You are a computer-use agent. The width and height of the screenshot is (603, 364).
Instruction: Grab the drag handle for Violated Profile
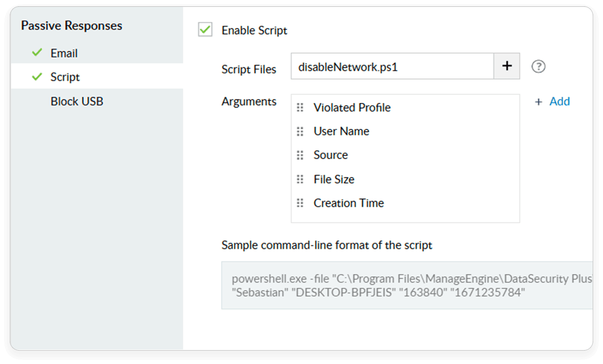pyautogui.click(x=300, y=107)
